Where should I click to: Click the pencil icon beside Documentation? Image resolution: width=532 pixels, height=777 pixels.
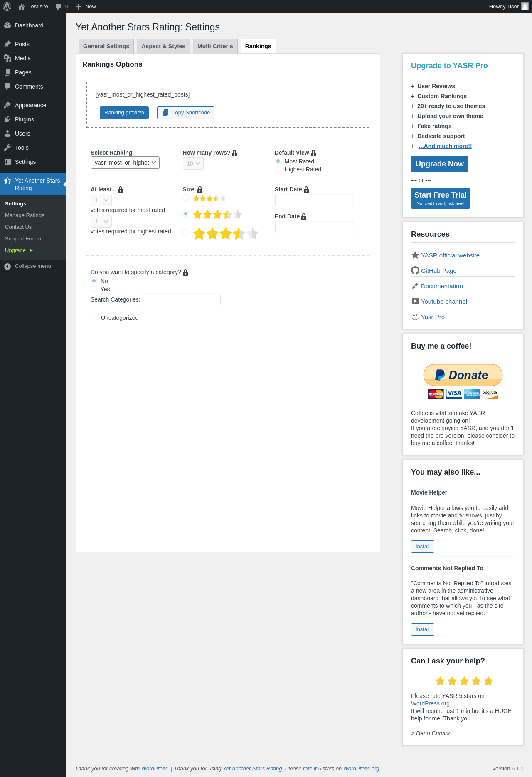coord(415,286)
